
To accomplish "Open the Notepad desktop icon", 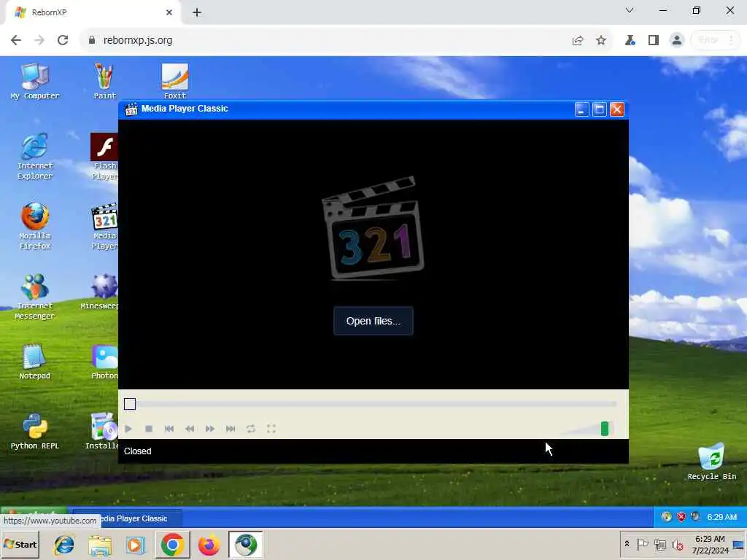I will 35,362.
